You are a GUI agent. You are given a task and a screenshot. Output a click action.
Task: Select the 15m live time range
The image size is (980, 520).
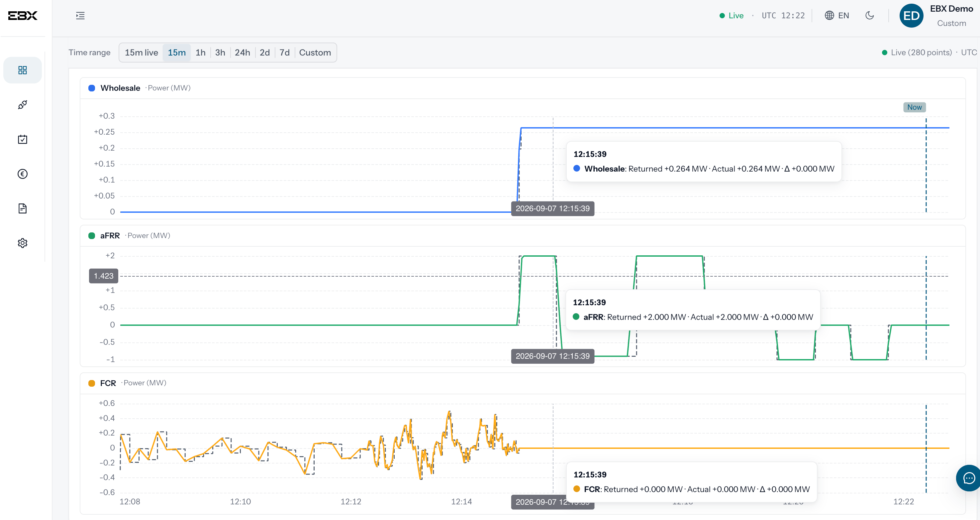(x=141, y=53)
